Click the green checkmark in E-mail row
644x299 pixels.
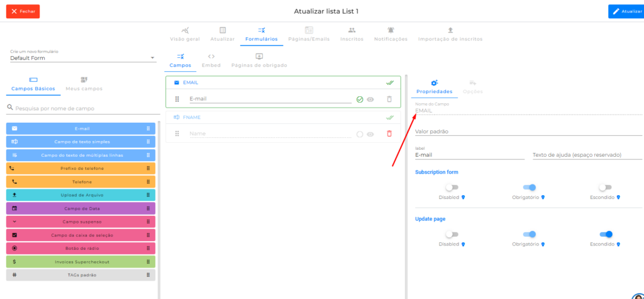point(360,99)
